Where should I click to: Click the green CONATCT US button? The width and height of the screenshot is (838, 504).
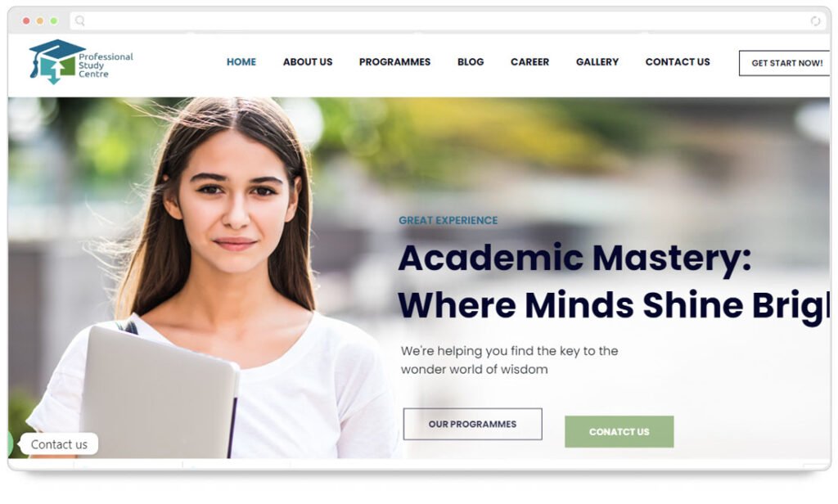(619, 431)
